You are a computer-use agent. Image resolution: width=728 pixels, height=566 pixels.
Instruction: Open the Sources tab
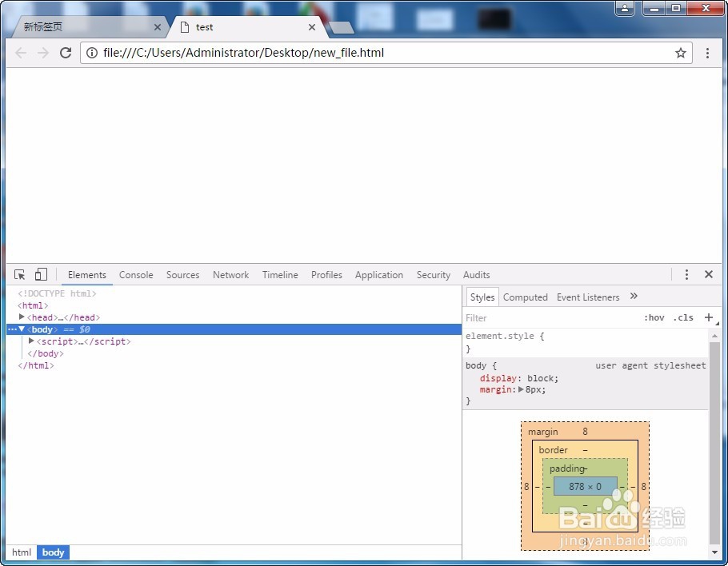(183, 275)
